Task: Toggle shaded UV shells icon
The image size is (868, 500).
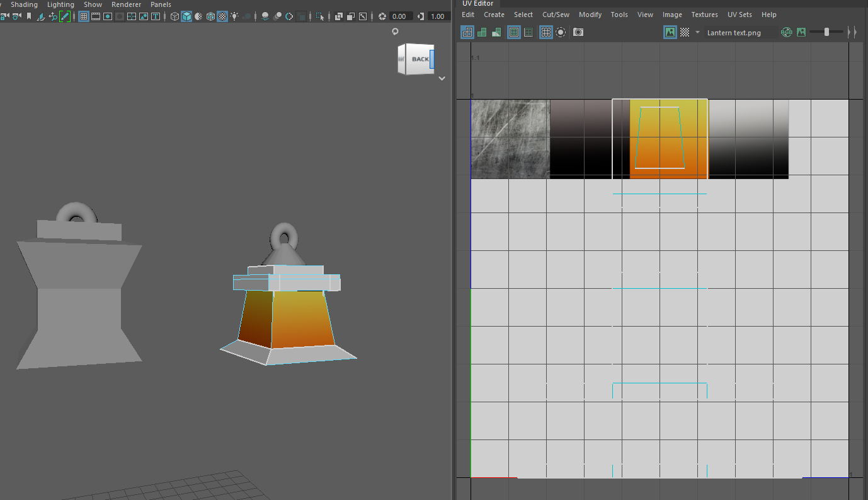Action: (x=482, y=32)
